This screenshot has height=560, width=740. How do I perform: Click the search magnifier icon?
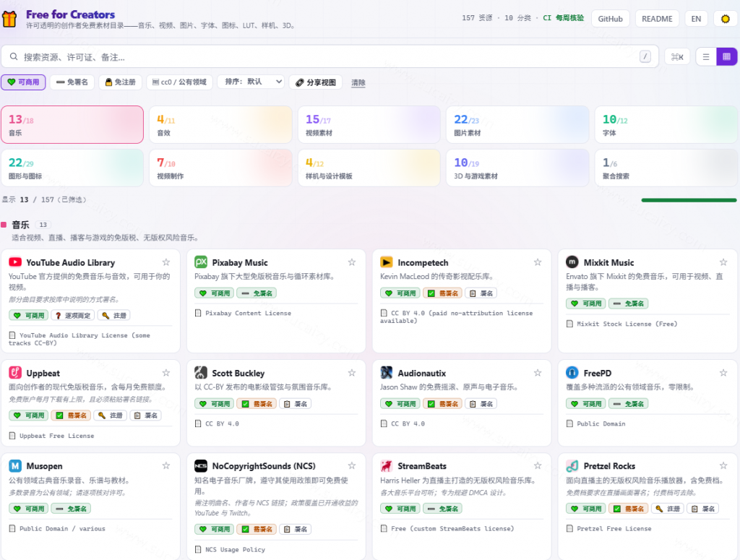[x=14, y=56]
